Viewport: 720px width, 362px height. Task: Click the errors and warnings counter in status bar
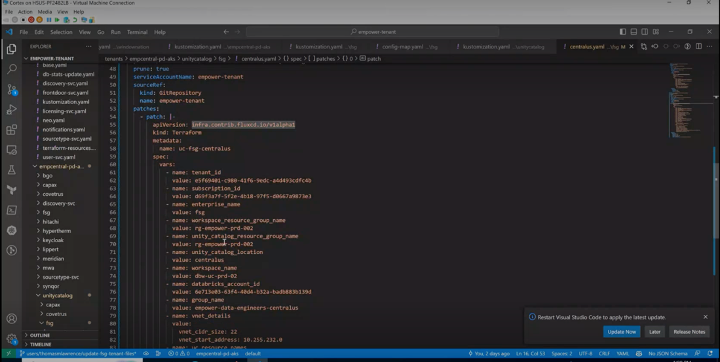pos(179,353)
